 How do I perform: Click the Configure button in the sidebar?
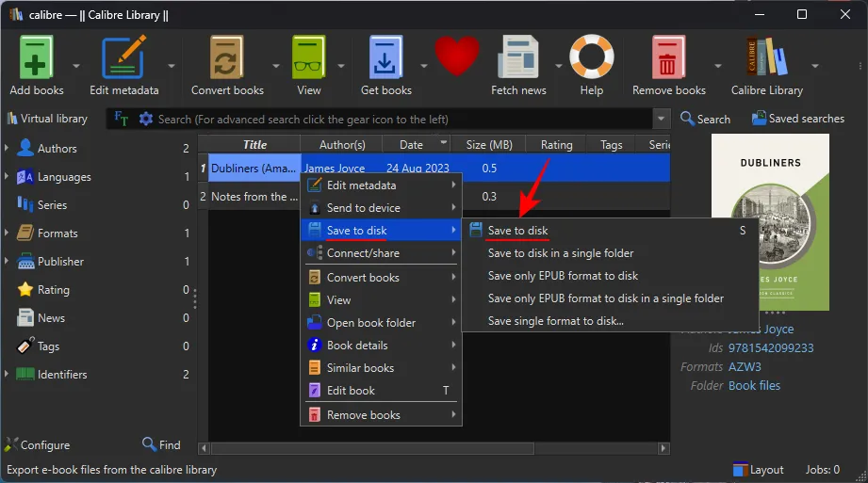coord(38,444)
